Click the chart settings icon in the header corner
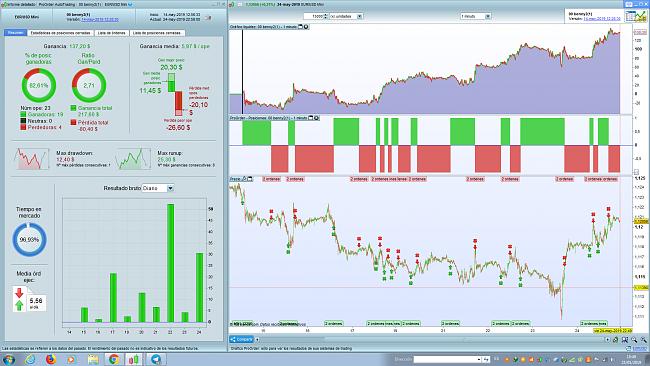 tap(629, 4)
